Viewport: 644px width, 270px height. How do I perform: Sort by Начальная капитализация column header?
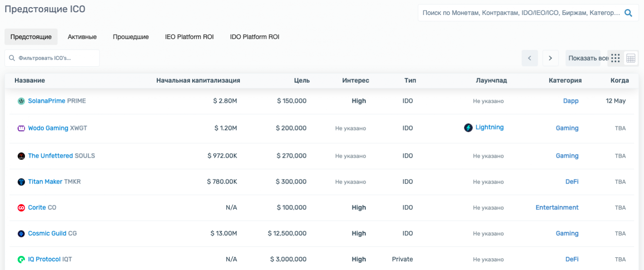point(198,80)
